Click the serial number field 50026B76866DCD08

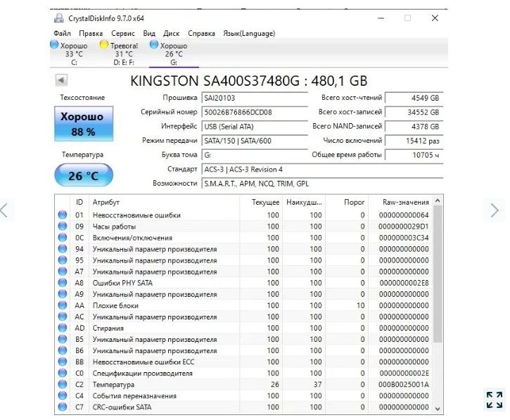[x=255, y=113]
